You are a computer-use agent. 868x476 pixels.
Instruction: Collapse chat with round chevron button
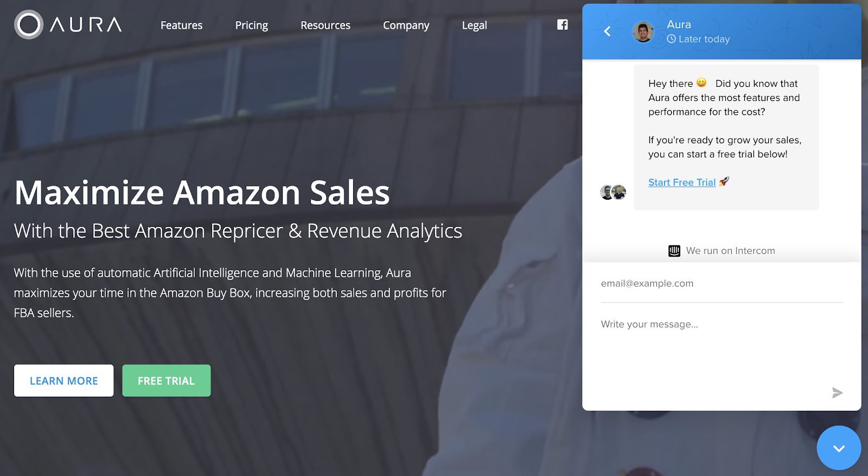click(839, 448)
